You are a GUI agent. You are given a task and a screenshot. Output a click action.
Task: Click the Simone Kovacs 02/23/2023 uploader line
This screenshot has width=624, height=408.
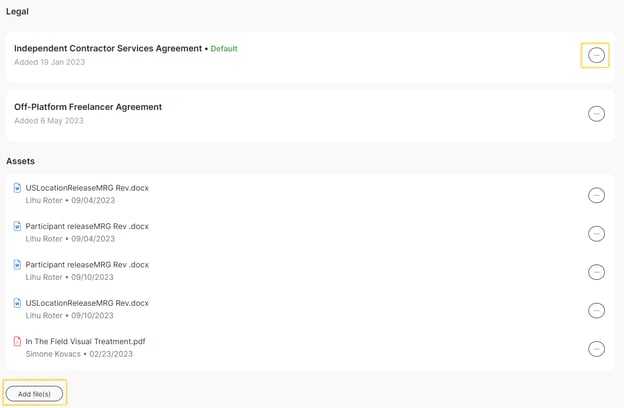[79, 354]
